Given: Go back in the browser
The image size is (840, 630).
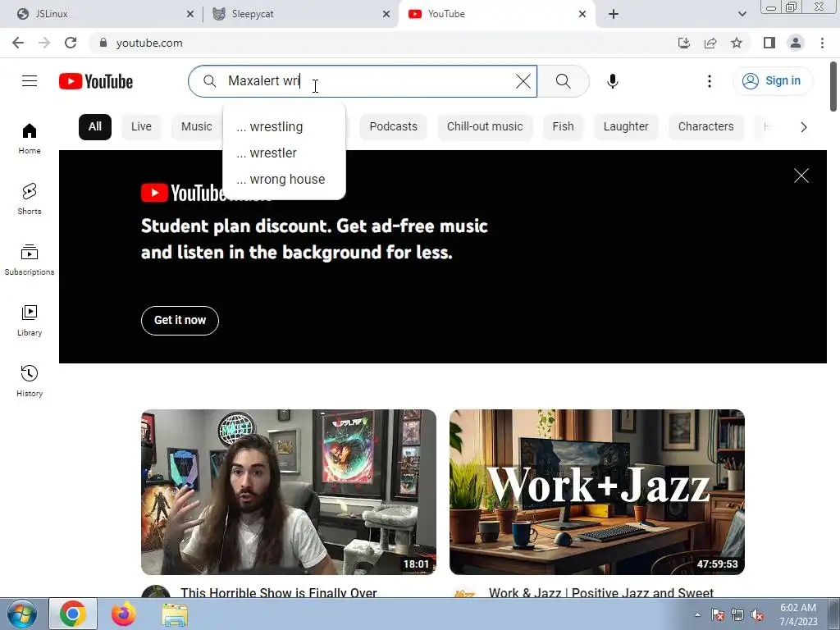Looking at the screenshot, I should tap(18, 43).
